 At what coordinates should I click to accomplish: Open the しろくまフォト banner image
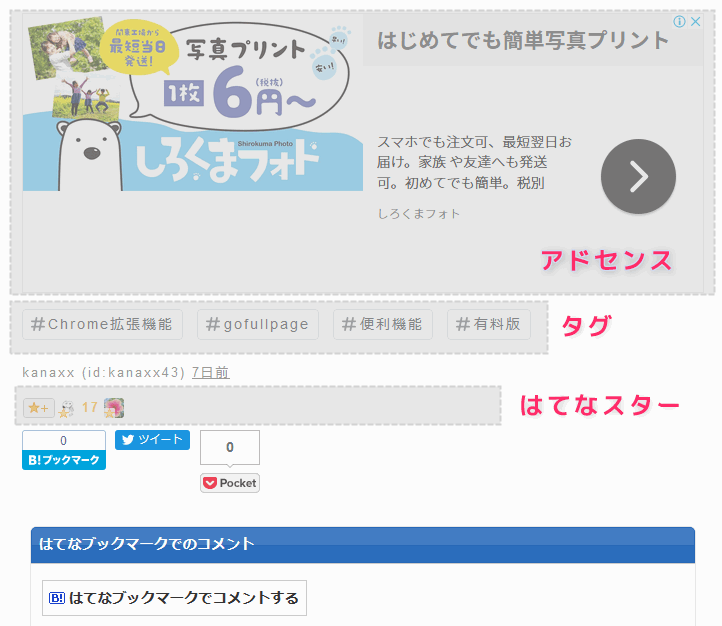192,103
